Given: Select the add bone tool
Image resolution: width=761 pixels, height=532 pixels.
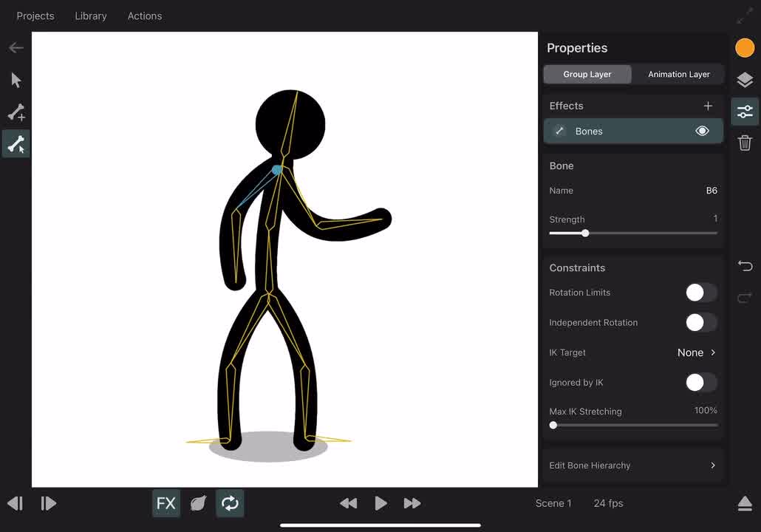Looking at the screenshot, I should [16, 112].
